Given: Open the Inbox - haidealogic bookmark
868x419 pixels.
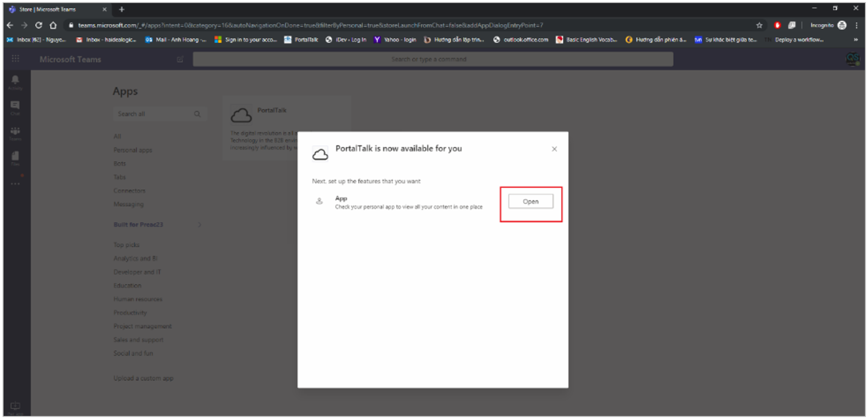Looking at the screenshot, I should (x=106, y=39).
